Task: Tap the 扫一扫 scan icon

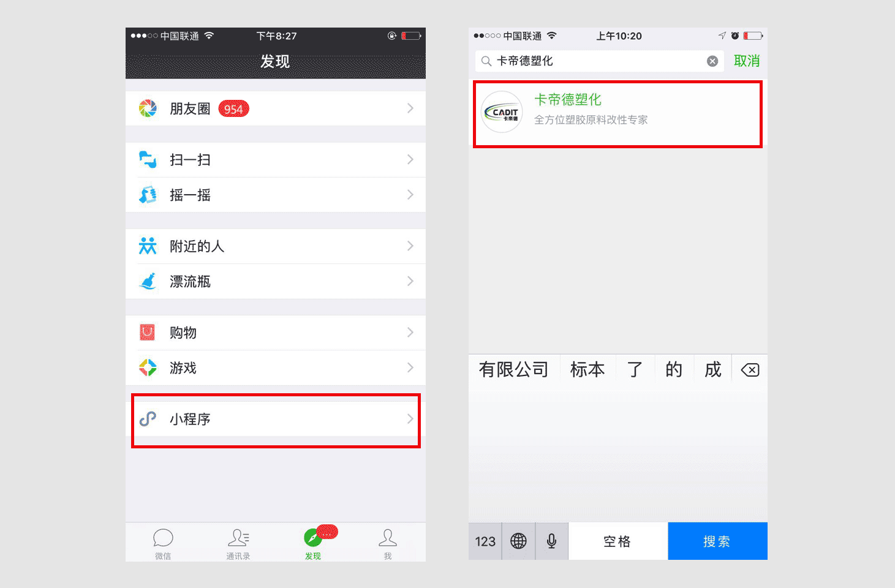Action: pos(148,159)
